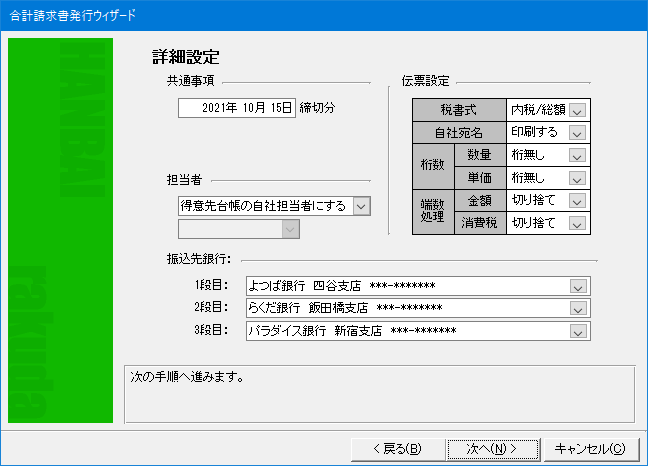Click the 次の手順へ進みます message text
This screenshot has height=466, width=648.
coord(187,377)
